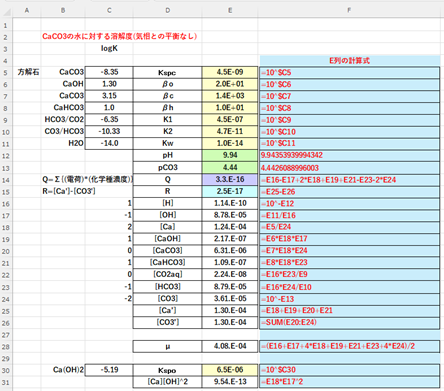The width and height of the screenshot is (444, 391).
Task: Select the [H] label cell
Action: click(x=167, y=203)
